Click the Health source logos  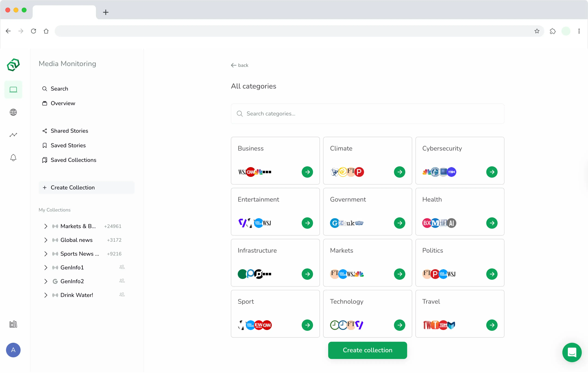click(x=439, y=223)
